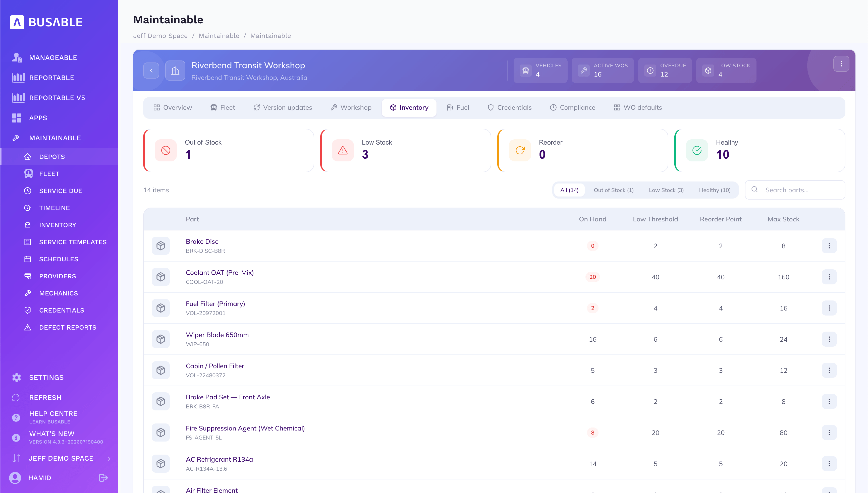Click the Low Stock warning triangle icon

343,150
